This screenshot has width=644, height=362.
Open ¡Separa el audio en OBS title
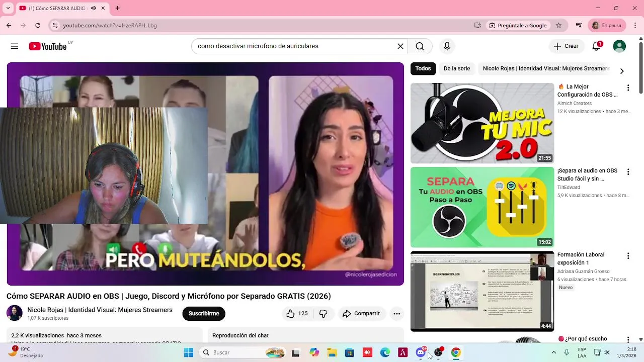click(x=588, y=174)
